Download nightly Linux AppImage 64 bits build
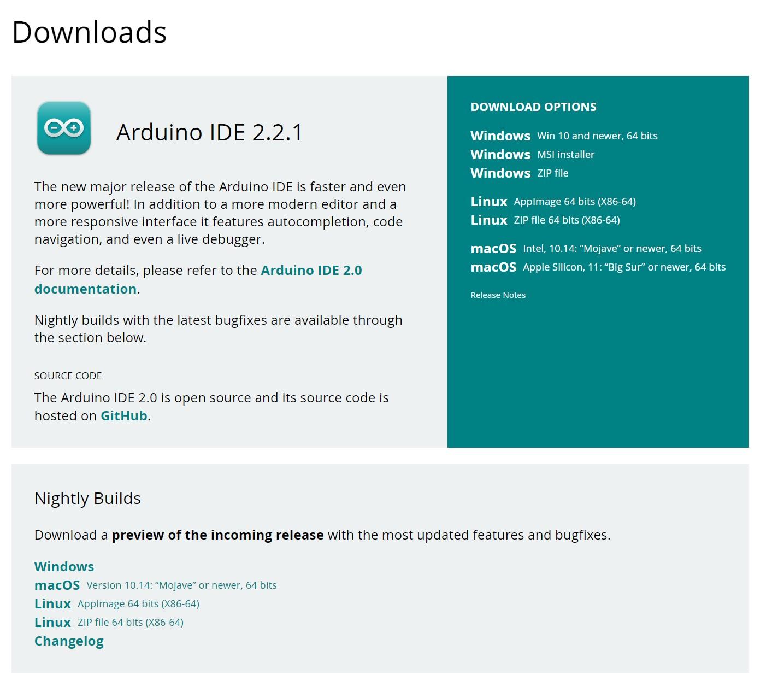 (x=116, y=603)
